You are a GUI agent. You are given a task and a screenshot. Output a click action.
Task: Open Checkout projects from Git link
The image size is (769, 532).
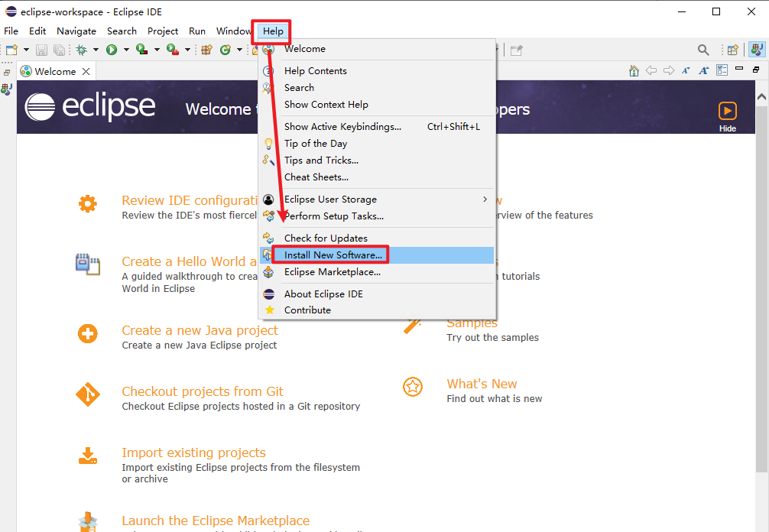[x=202, y=391]
